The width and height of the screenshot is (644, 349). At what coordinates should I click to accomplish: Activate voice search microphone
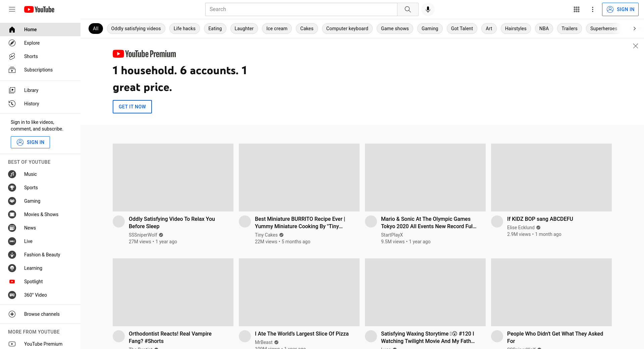(428, 9)
